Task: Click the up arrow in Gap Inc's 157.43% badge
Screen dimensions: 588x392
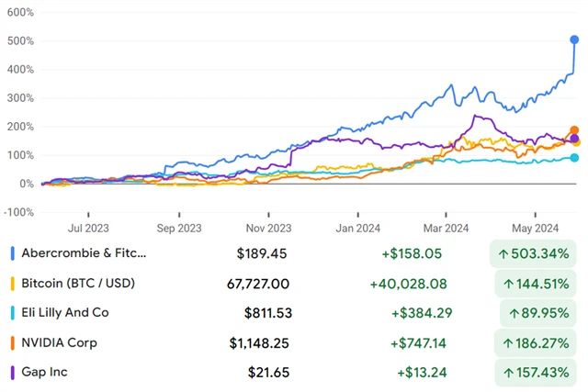Action: [508, 372]
